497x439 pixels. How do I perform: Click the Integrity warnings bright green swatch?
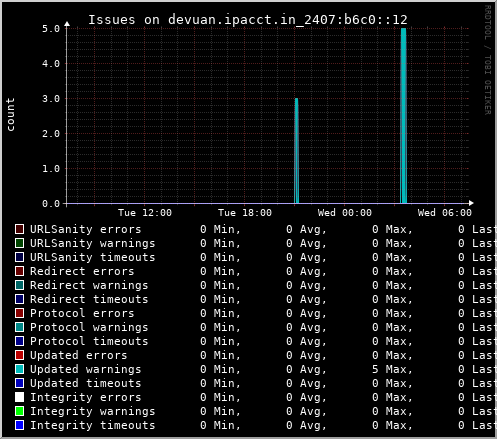[x=19, y=411]
